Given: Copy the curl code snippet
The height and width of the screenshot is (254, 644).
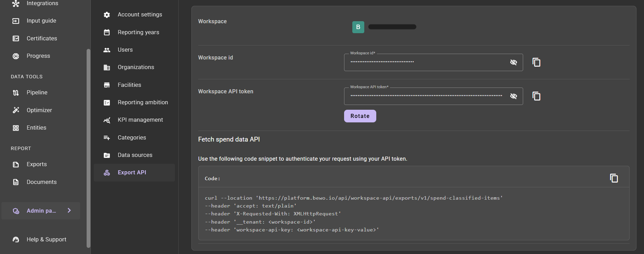Looking at the screenshot, I should point(614,178).
